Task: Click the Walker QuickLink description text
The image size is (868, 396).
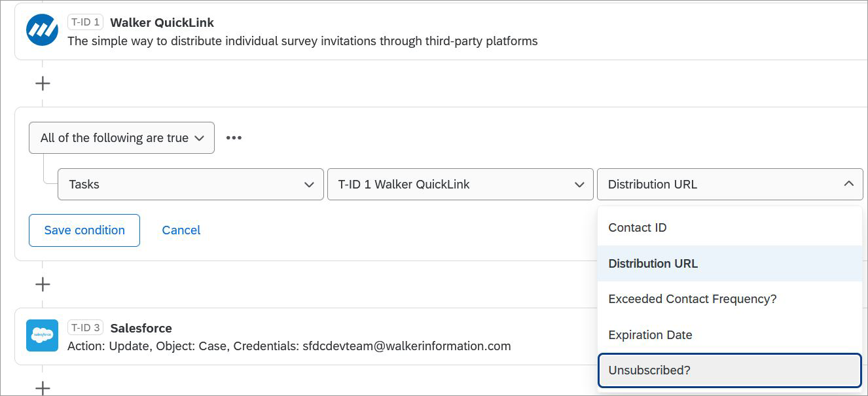Action: coord(302,41)
